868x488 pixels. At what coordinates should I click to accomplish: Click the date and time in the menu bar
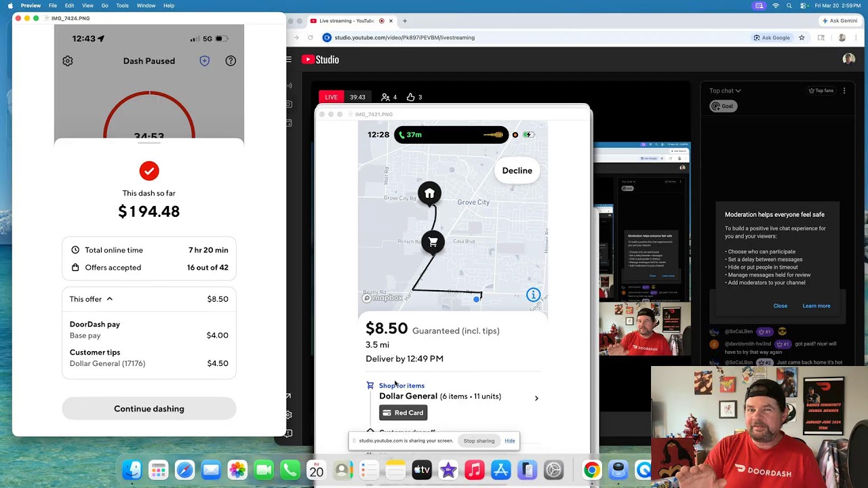[837, 5]
